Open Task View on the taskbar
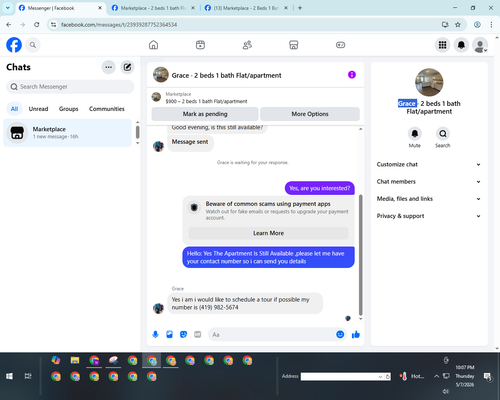This screenshot has height=400, width=500. [x=28, y=376]
